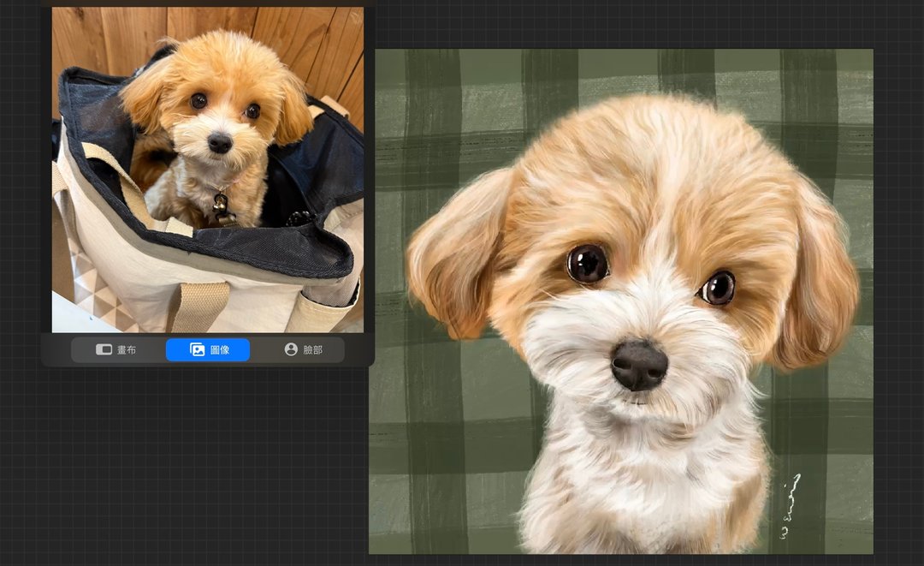Tap the reference panel's top title bar
The height and width of the screenshot is (566, 924).
208,3
